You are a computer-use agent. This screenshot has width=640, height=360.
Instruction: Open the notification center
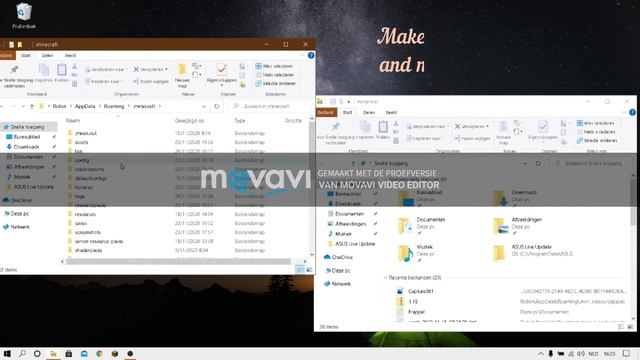[627, 353]
